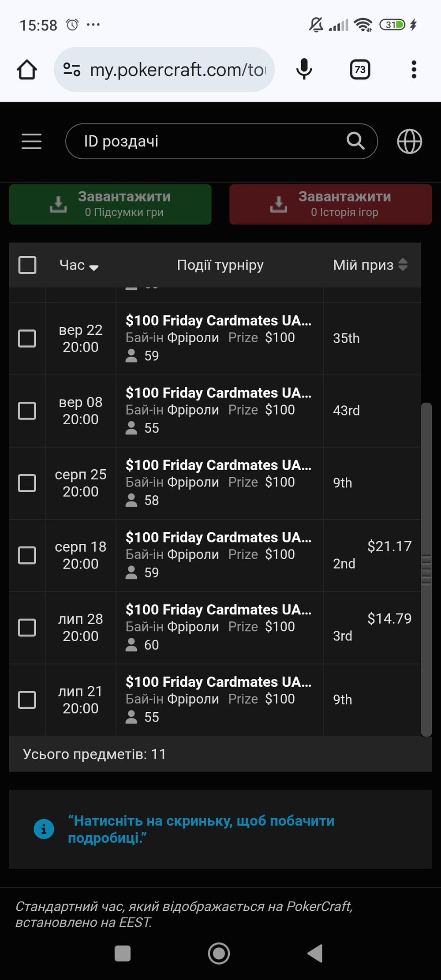Viewport: 441px width, 980px height.
Task: Select the лип 28 tournament checkbox
Action: (x=27, y=628)
